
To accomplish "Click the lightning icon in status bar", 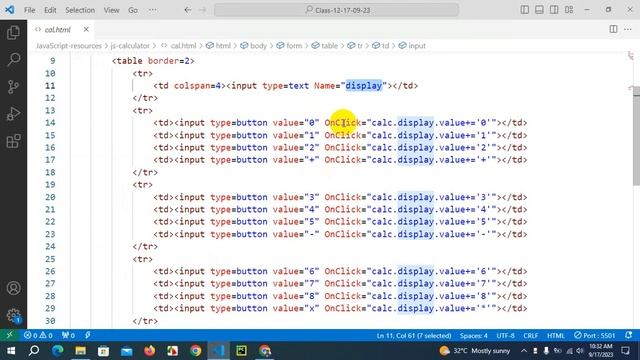I will tap(88, 335).
